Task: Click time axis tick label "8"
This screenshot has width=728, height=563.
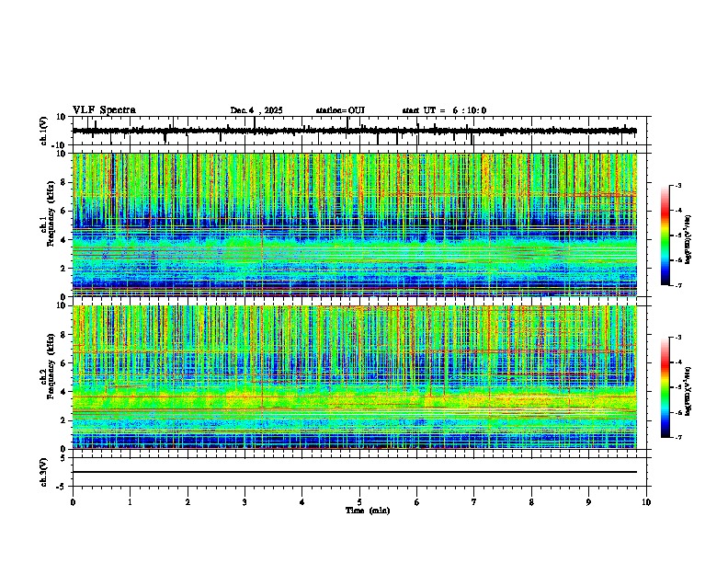Action: coord(531,502)
